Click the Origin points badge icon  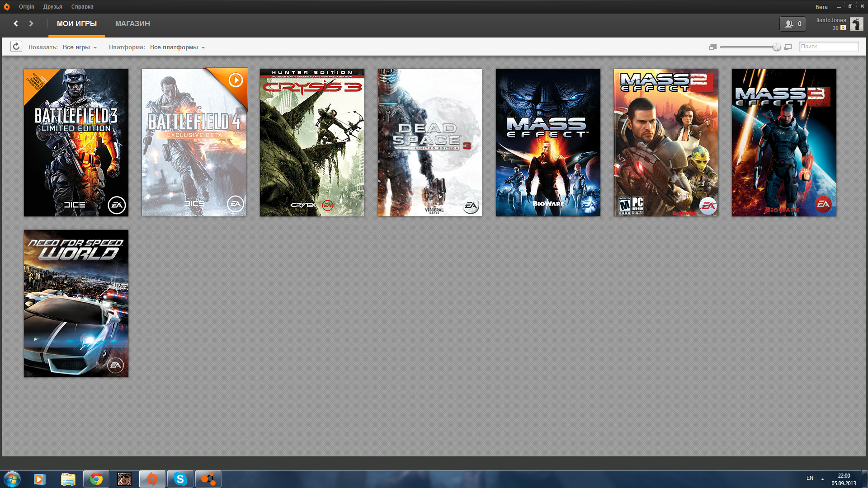point(843,28)
